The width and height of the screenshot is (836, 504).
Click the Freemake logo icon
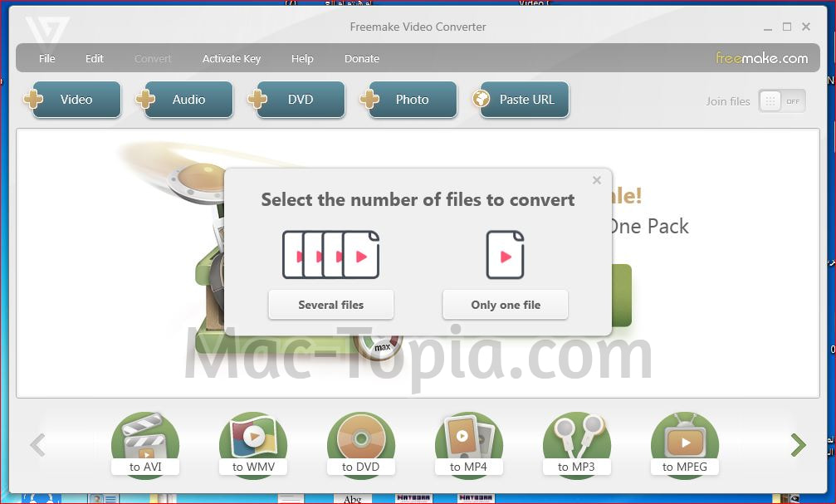(47, 31)
